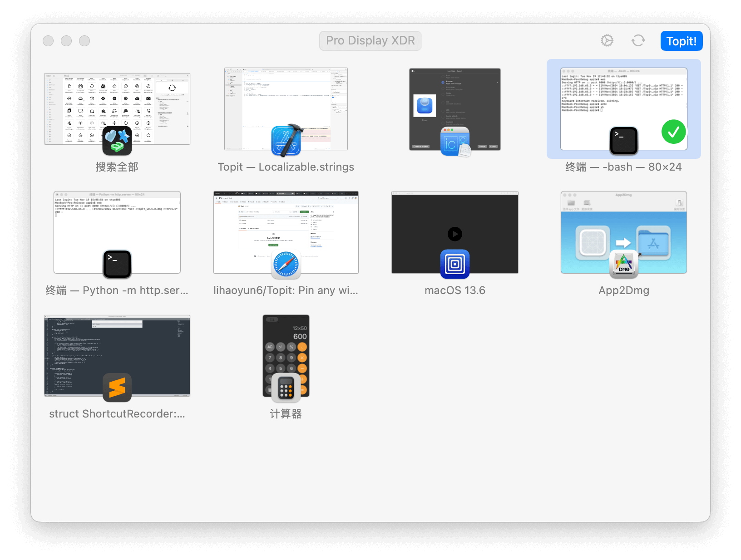Open the settings gear icon
This screenshot has height=560, width=741.
[607, 40]
